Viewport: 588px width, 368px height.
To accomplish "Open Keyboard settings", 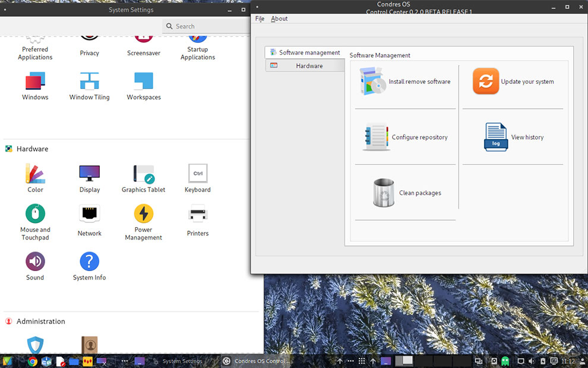I will point(198,178).
